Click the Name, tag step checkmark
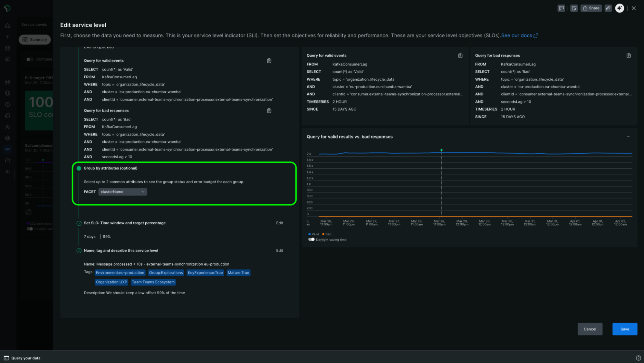This screenshot has width=644, height=363. [x=79, y=251]
